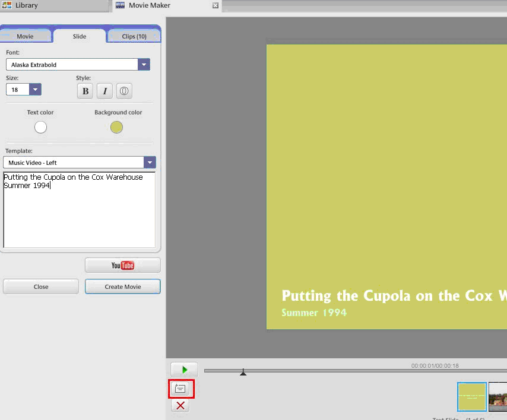507x420 pixels.
Task: Toggle the shadow text style button
Action: pos(124,91)
